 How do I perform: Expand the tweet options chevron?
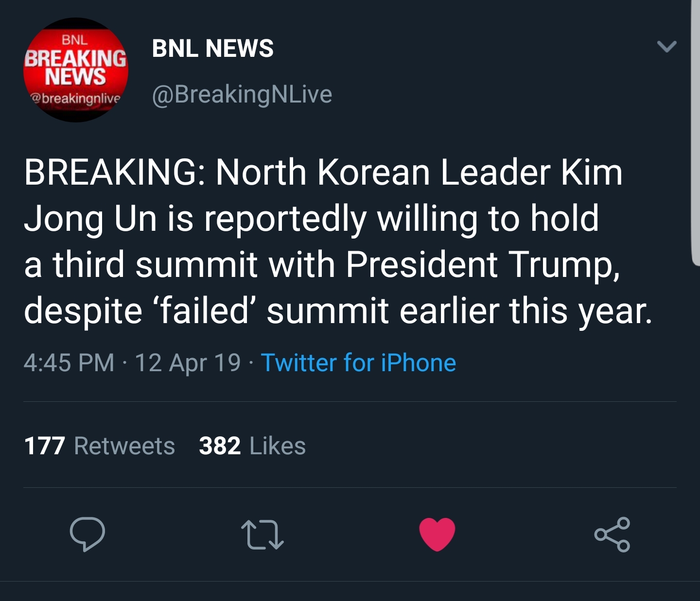666,46
